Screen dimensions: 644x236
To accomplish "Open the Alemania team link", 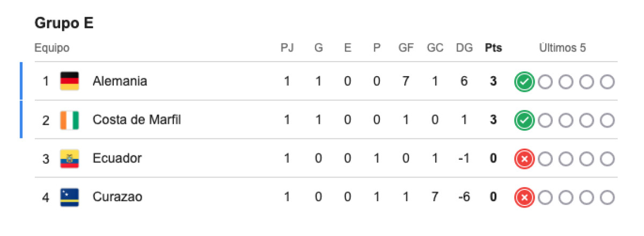I will [x=120, y=81].
